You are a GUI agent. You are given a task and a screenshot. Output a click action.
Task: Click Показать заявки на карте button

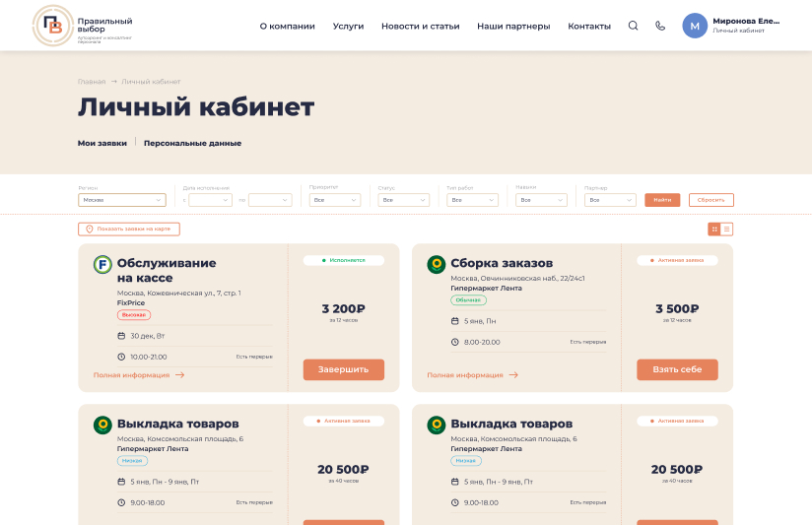129,229
